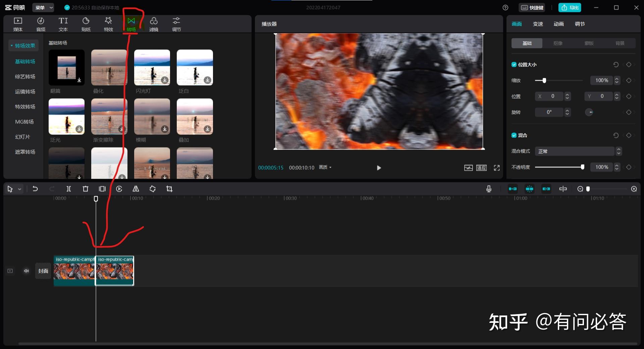The height and width of the screenshot is (349, 644).
Task: Click the freeze frame tool icon
Action: pyautogui.click(x=102, y=189)
